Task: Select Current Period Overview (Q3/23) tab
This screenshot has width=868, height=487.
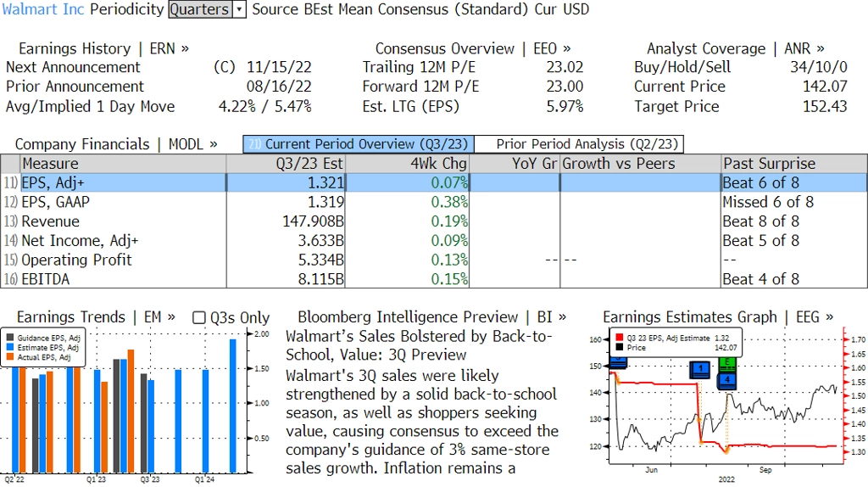Action: pyautogui.click(x=359, y=144)
